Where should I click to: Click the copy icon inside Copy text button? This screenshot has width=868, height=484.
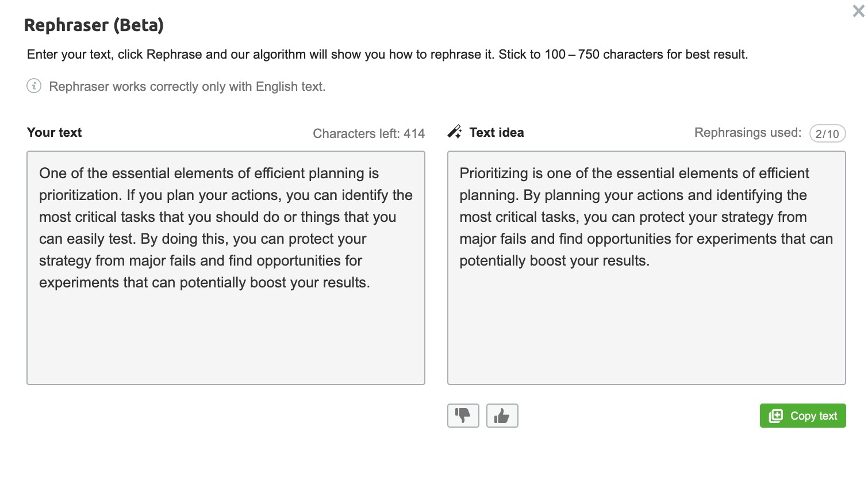pos(776,416)
